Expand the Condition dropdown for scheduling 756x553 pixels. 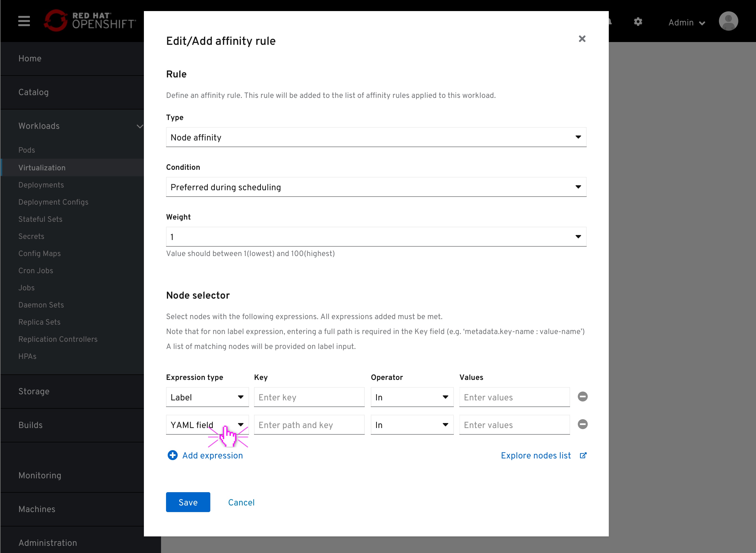[x=376, y=187]
